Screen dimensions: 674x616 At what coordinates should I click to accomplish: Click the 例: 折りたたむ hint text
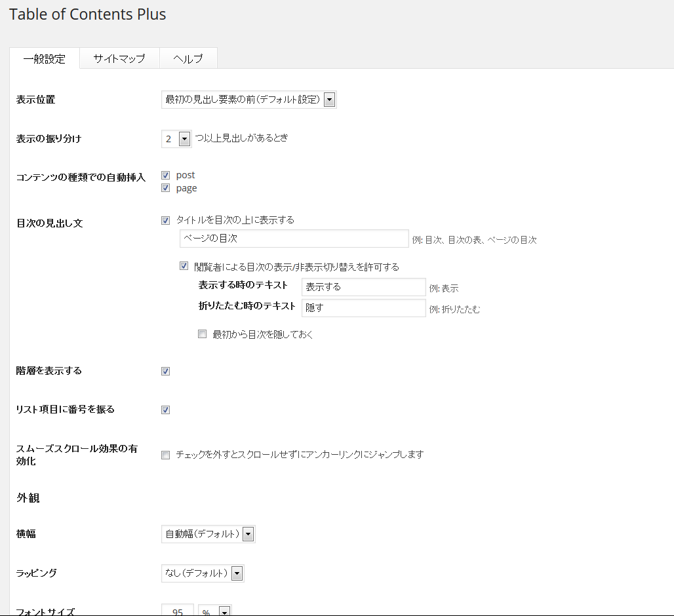tap(455, 309)
